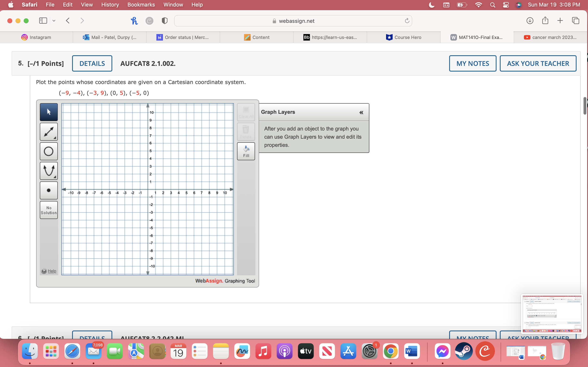Image resolution: width=588 pixels, height=367 pixels.
Task: Open the sidebar view dropdown
Action: click(x=54, y=21)
